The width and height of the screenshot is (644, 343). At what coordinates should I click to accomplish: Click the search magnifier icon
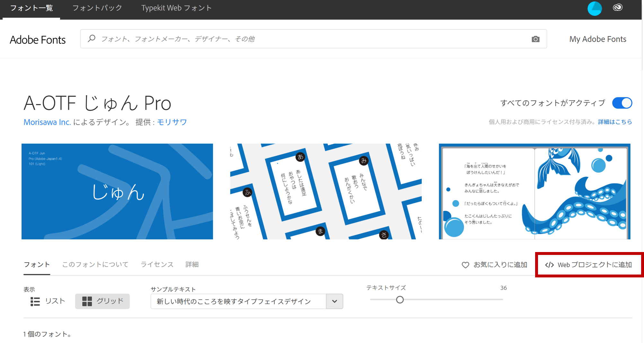[92, 39]
